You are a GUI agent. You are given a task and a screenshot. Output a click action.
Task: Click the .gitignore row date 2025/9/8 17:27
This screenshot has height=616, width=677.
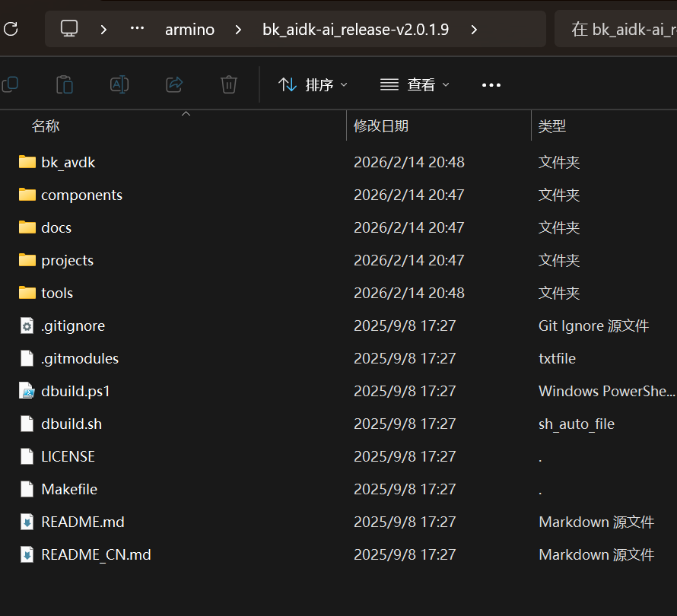click(x=405, y=326)
